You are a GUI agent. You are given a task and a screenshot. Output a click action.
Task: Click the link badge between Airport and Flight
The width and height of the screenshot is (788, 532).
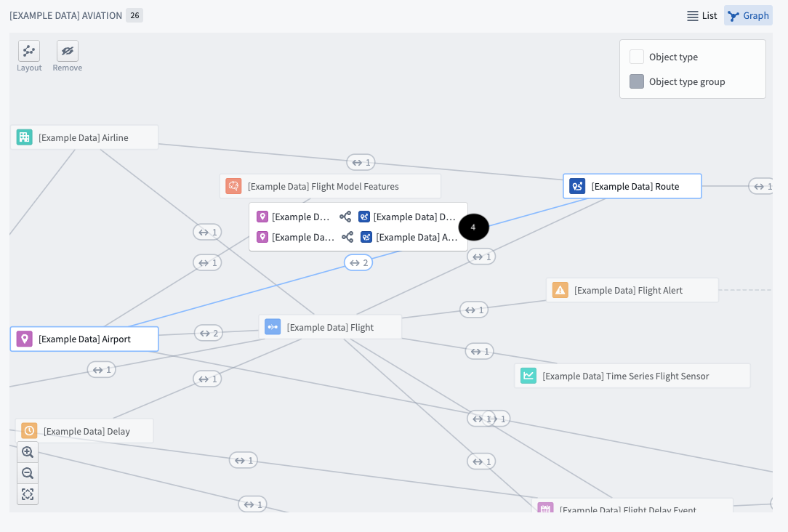tap(209, 333)
